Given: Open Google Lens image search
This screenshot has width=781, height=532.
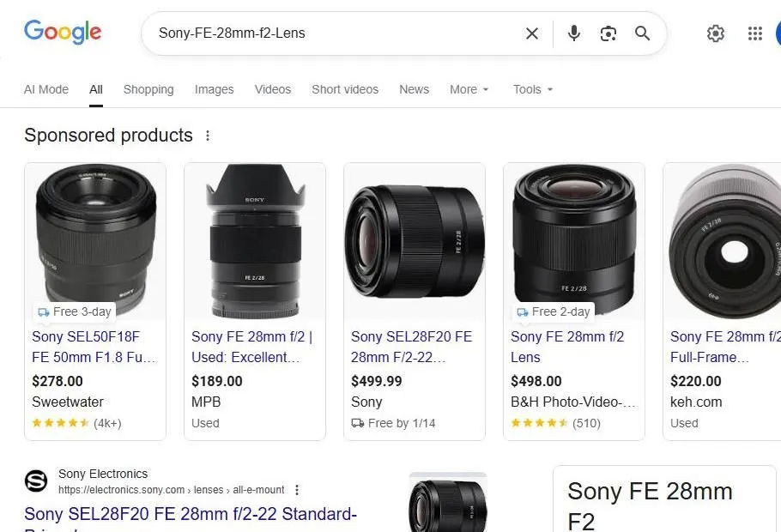Looking at the screenshot, I should click(x=608, y=33).
